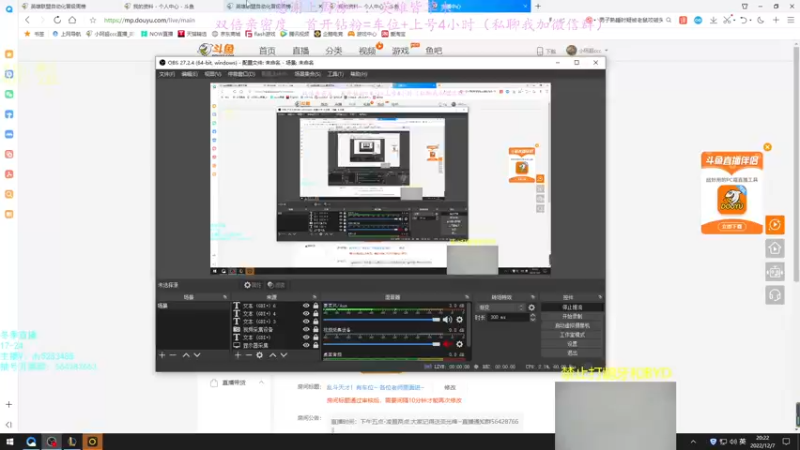Collapse the 直播导流 sidebar section
The image size is (800, 450).
(x=261, y=383)
